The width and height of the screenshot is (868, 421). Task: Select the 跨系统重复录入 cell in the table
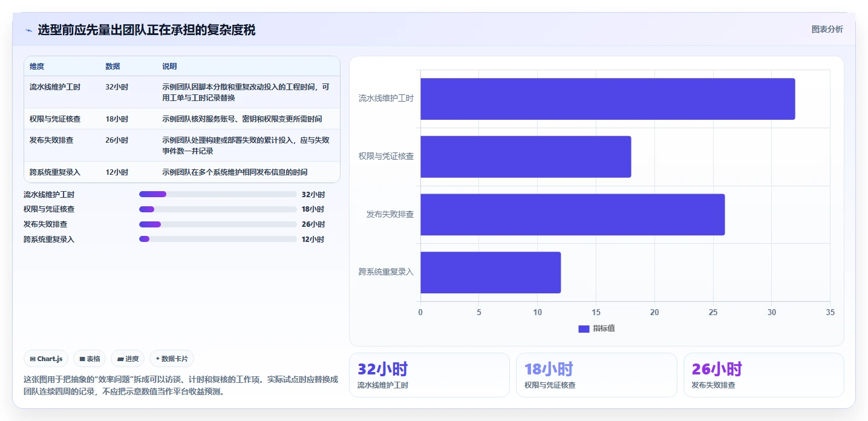(x=54, y=172)
